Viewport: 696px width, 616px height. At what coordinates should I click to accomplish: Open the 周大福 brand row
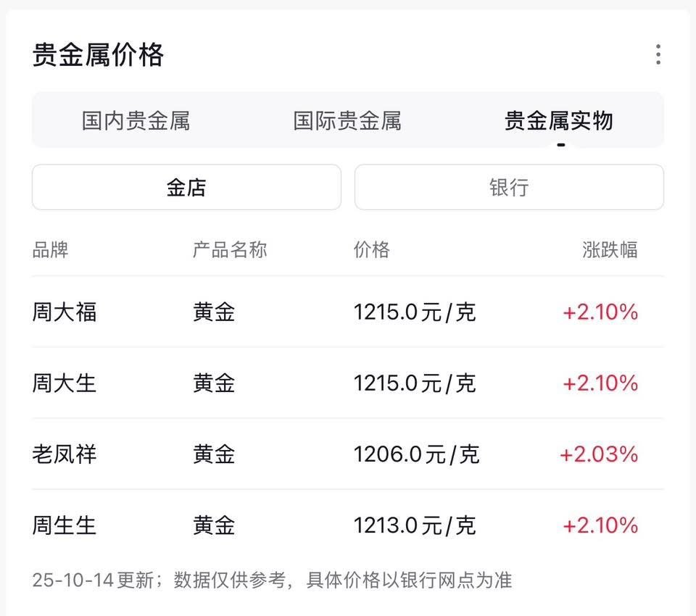[65, 312]
